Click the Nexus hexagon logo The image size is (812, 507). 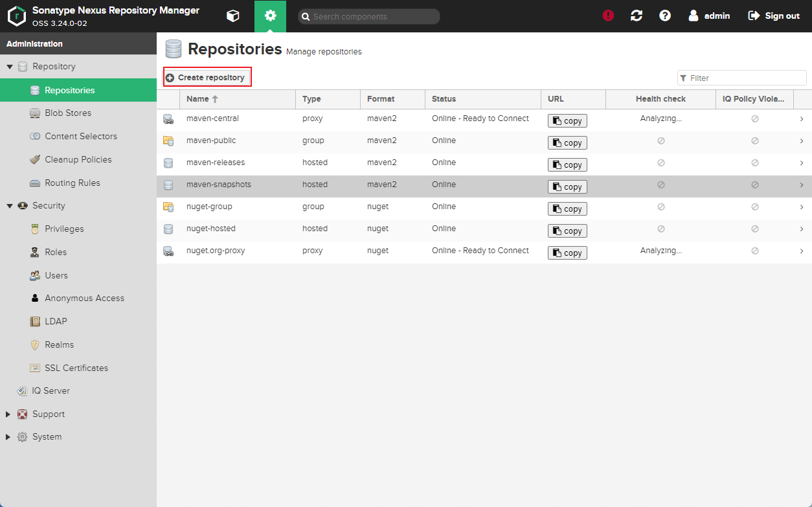(16, 16)
